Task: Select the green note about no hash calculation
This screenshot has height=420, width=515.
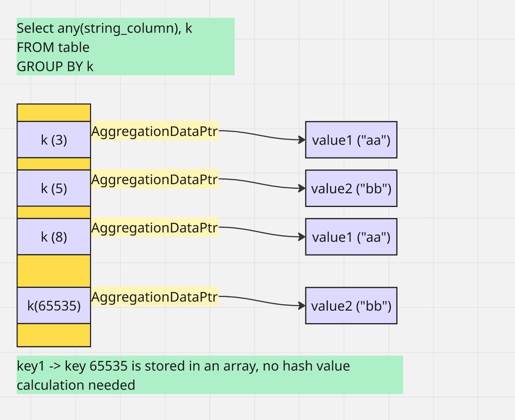Action: 210,375
